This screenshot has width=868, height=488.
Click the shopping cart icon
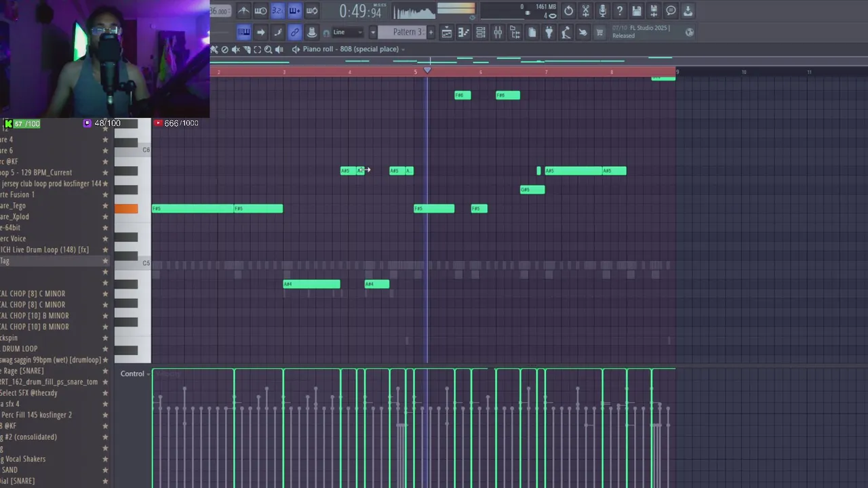click(599, 32)
